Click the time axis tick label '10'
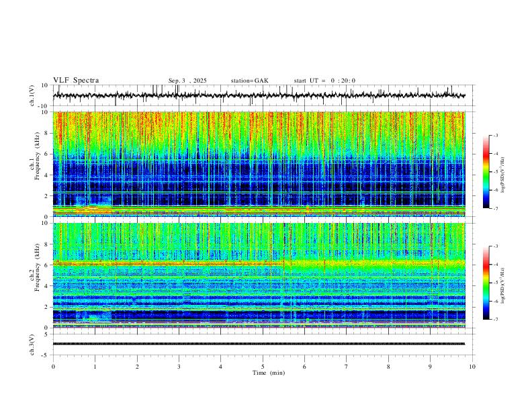The height and width of the screenshot is (411, 532). click(472, 367)
